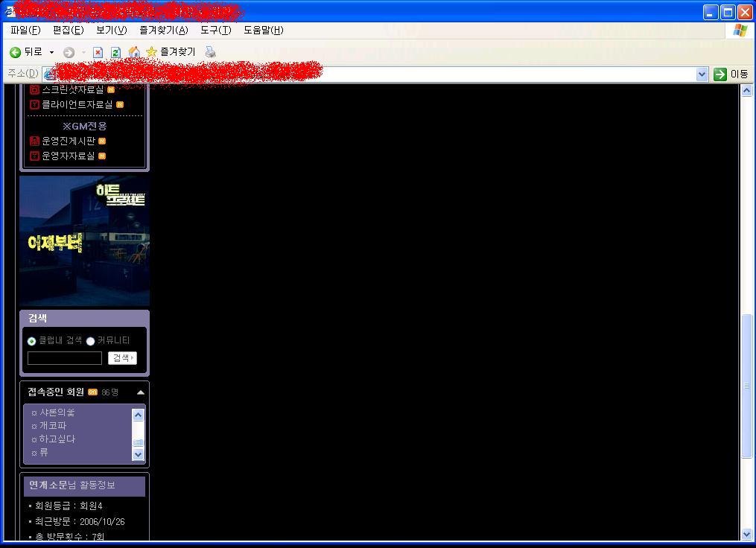
Task: Open the 보기(V) menu
Action: tap(112, 31)
